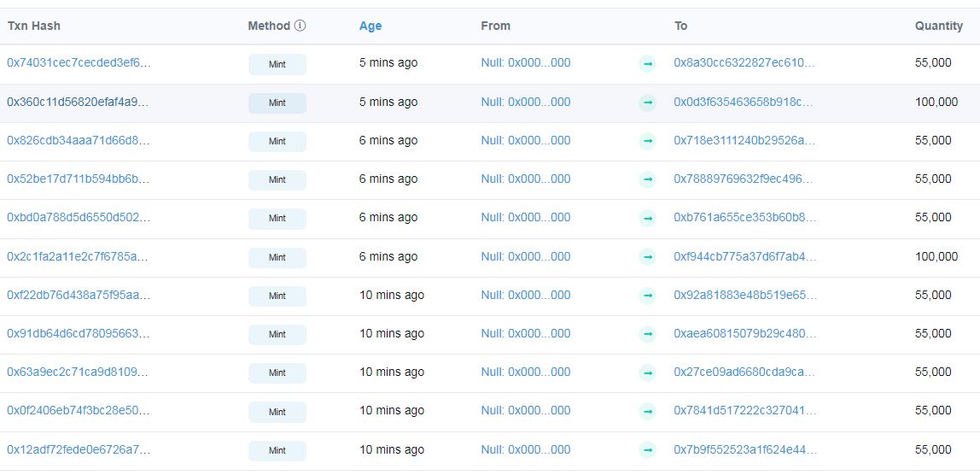
Task: Click the info icon next to Method
Action: point(300,26)
